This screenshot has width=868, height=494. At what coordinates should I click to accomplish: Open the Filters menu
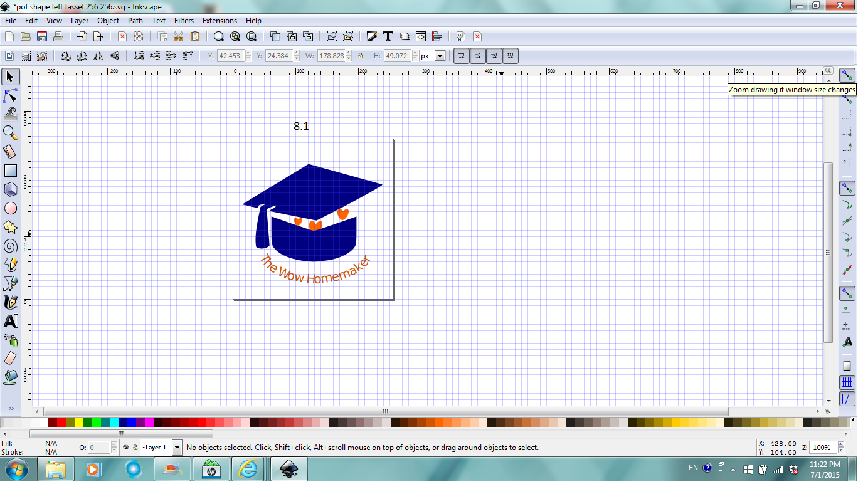coord(184,21)
